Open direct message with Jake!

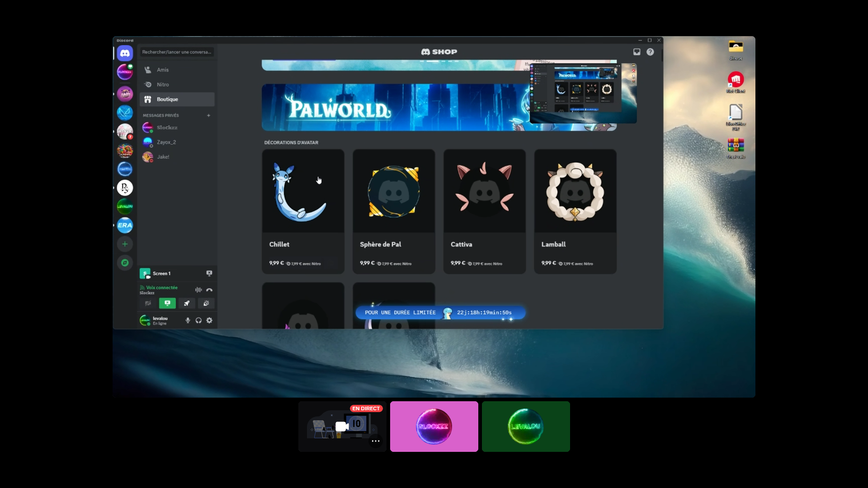pyautogui.click(x=177, y=157)
